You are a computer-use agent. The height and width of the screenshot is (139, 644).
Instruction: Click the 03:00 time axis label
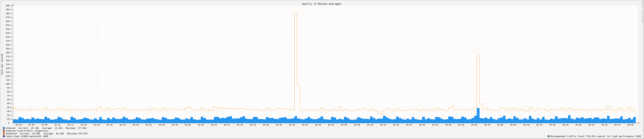188,125
